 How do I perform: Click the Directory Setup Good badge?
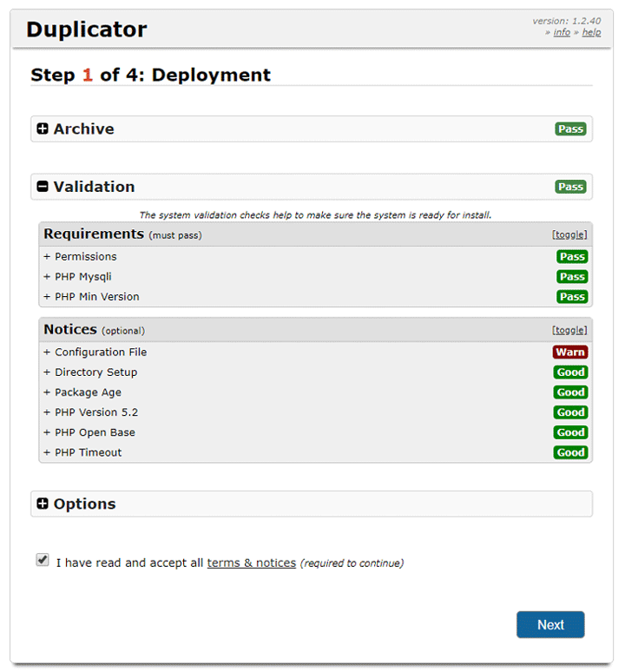(570, 372)
